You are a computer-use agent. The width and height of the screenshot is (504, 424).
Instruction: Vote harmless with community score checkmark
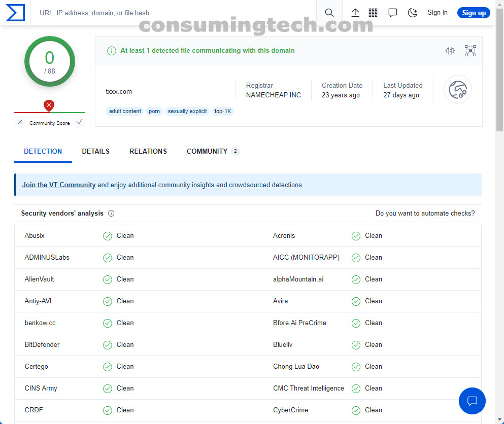pos(79,122)
